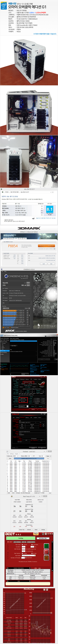Switch to Advanced tab in 3DMark 11
This screenshot has width=58, height=644.
pos(10,239)
